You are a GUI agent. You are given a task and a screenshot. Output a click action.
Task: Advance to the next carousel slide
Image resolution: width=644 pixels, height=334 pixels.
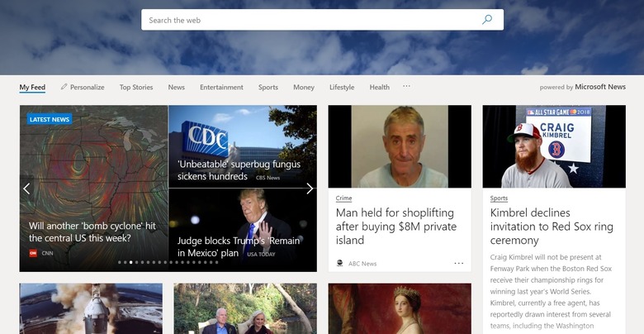pyautogui.click(x=310, y=188)
